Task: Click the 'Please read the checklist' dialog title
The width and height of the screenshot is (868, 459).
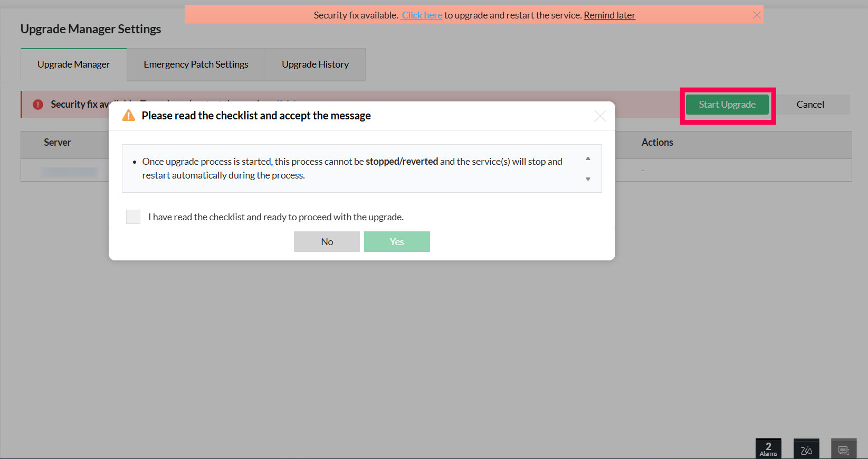Action: 256,116
